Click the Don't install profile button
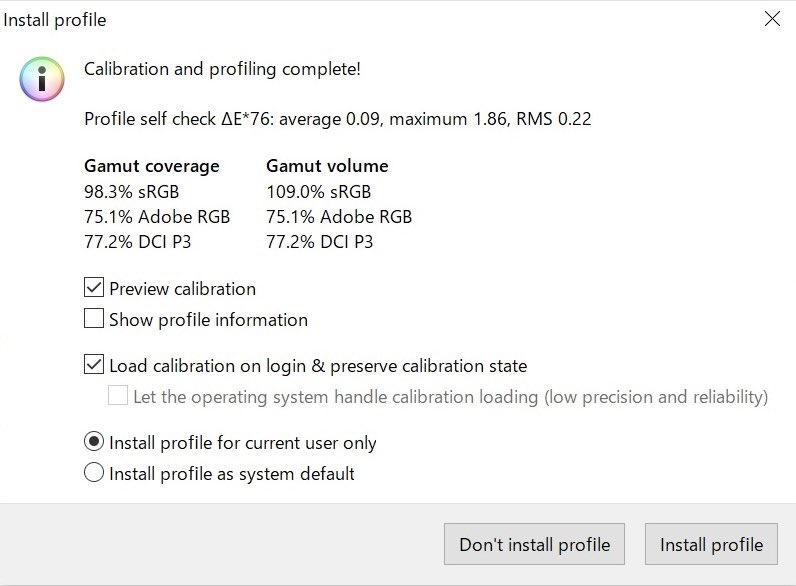Viewport: 796px width, 586px height. coord(534,544)
